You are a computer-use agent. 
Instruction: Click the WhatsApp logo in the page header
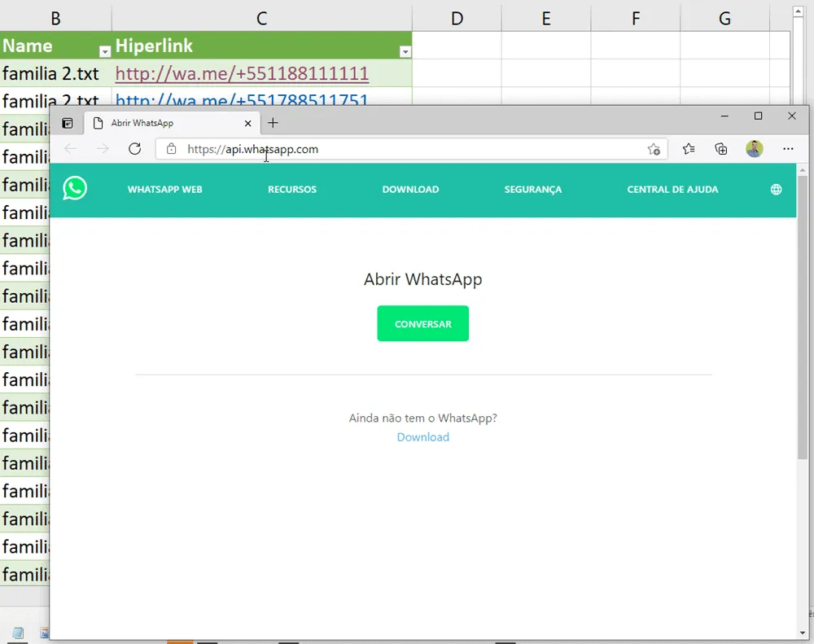(75, 189)
